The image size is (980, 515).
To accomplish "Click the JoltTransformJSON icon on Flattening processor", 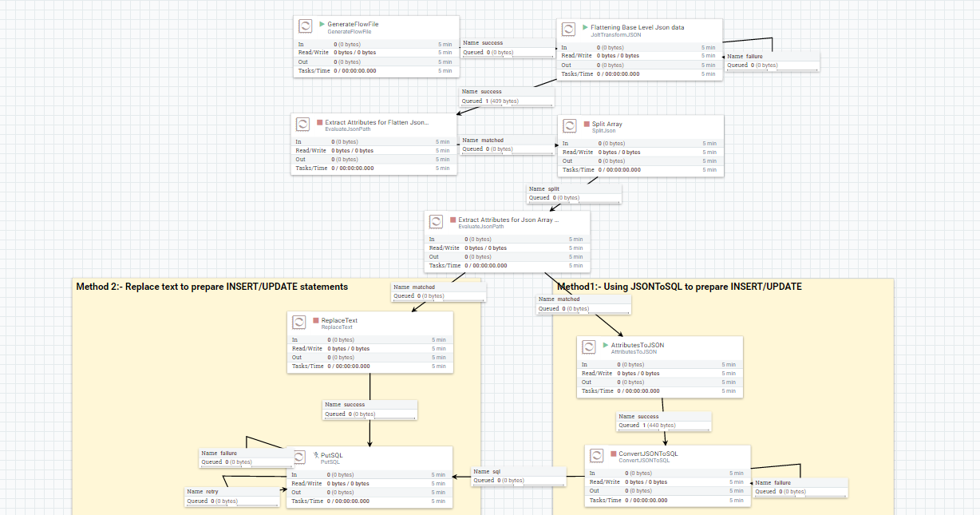I will 568,29.
